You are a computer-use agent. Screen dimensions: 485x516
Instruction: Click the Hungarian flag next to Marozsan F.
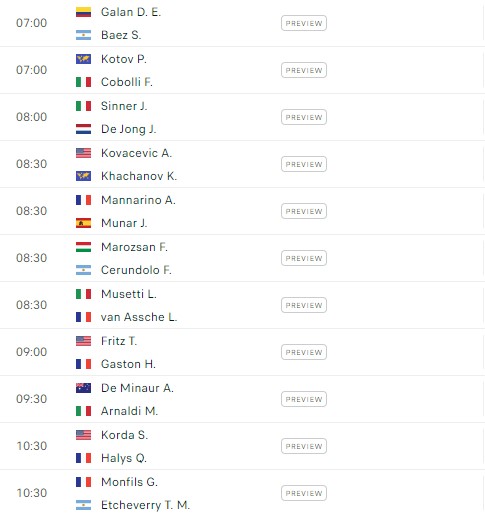pos(83,247)
